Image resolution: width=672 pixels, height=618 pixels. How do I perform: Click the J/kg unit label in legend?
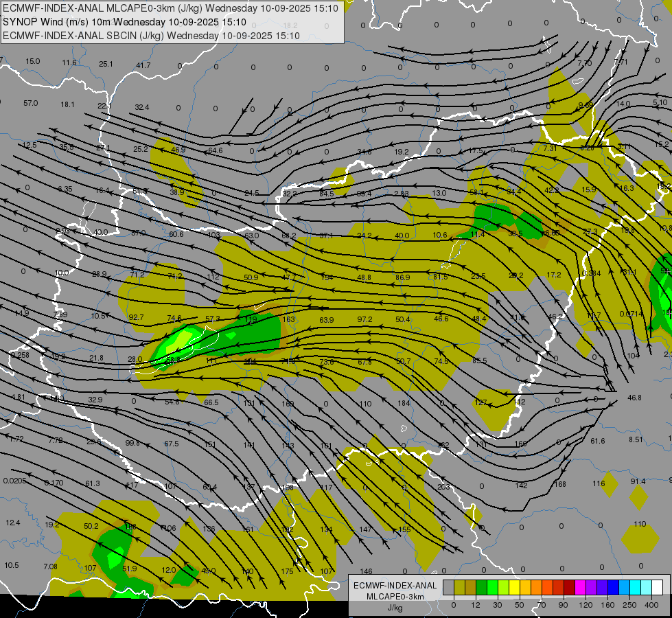[395, 608]
